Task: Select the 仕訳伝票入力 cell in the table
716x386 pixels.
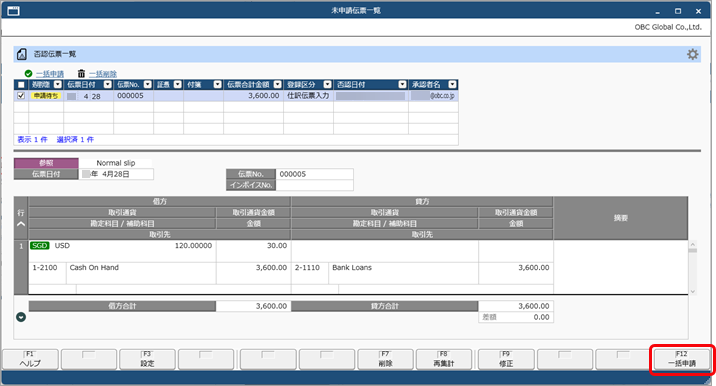Action: tap(308, 96)
